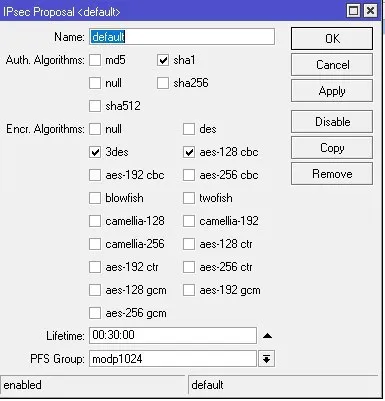Toggle camellia-192 encryption

click(x=189, y=221)
